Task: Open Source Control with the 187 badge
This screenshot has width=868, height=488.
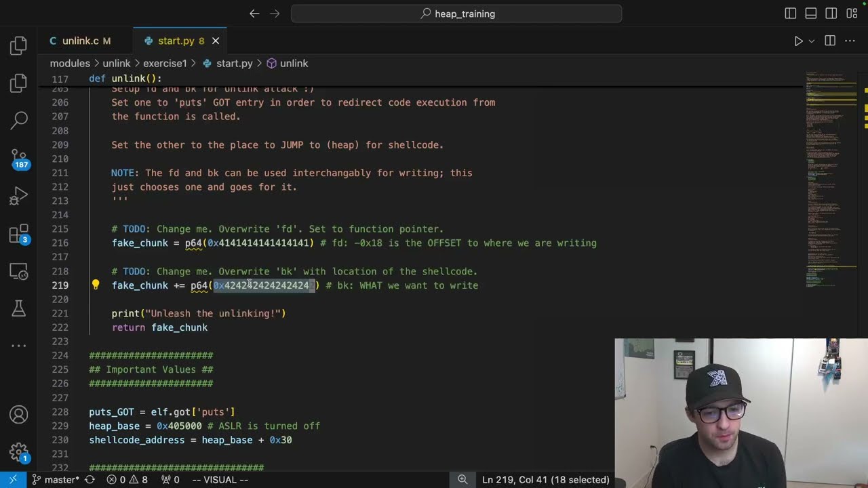Action: point(19,159)
